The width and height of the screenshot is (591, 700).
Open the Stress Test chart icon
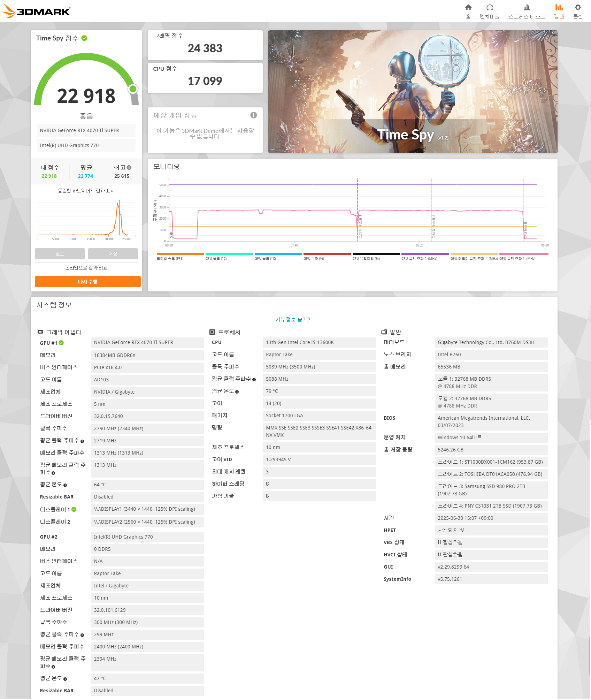(x=527, y=8)
